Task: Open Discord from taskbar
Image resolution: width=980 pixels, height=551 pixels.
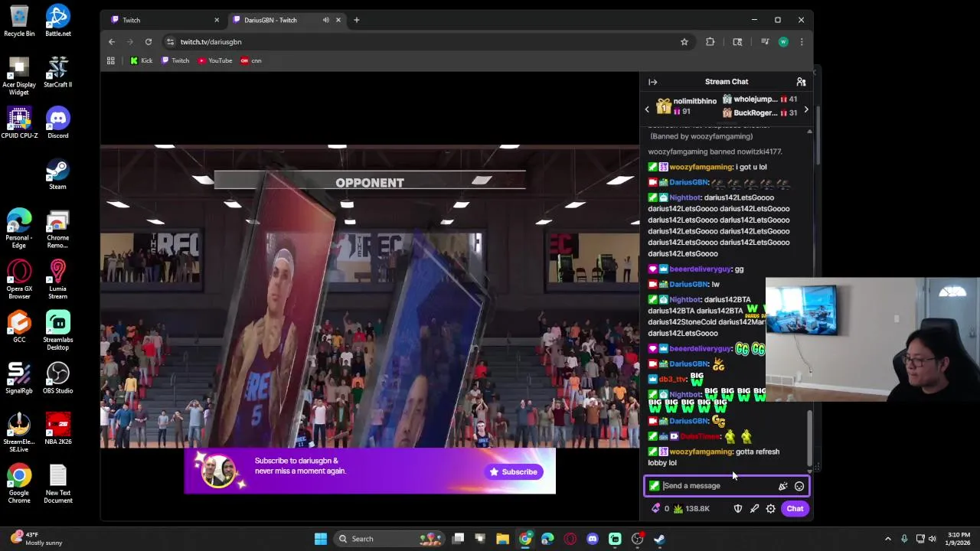Action: tap(592, 539)
